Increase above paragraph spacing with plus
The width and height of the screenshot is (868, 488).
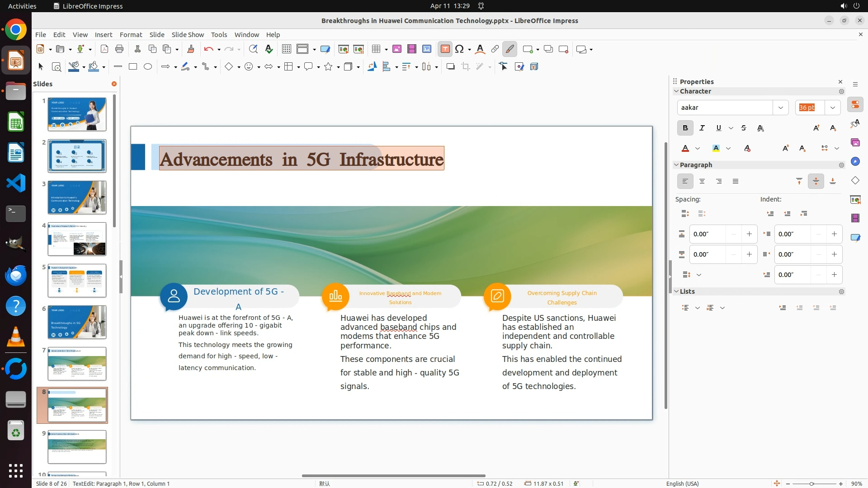pos(749,234)
